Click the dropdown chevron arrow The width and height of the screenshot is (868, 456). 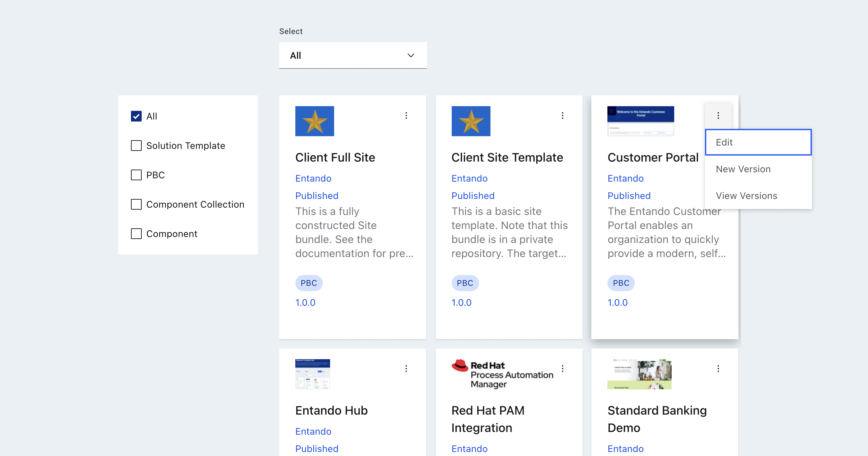[x=410, y=55]
